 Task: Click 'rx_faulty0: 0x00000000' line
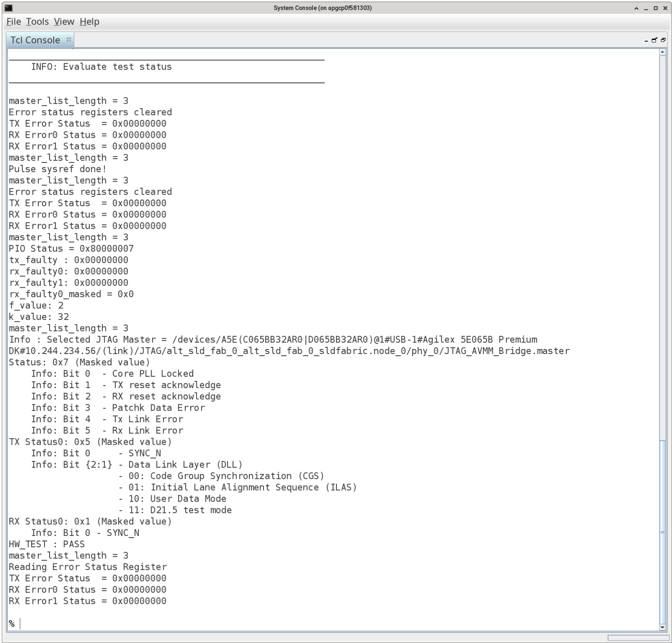(x=68, y=272)
